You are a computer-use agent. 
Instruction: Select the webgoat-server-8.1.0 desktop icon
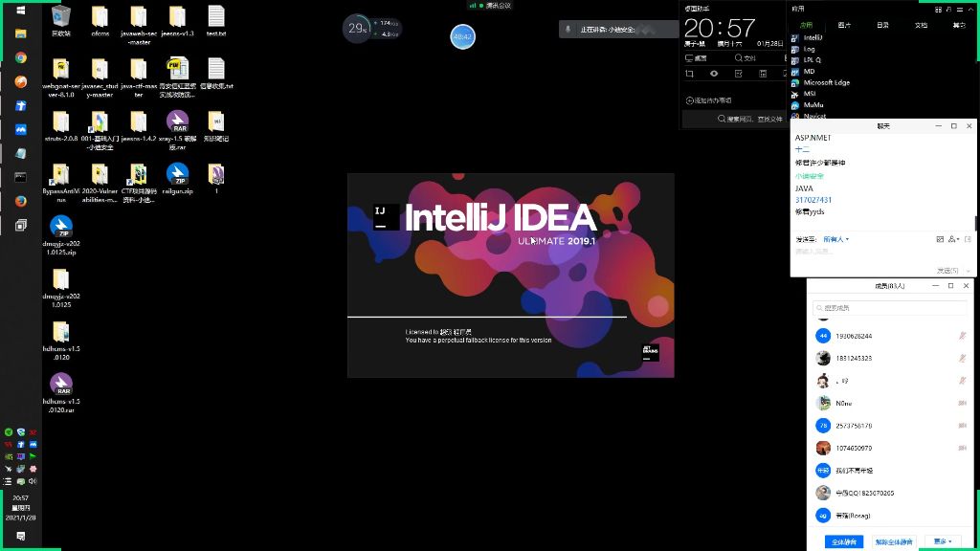pyautogui.click(x=61, y=77)
